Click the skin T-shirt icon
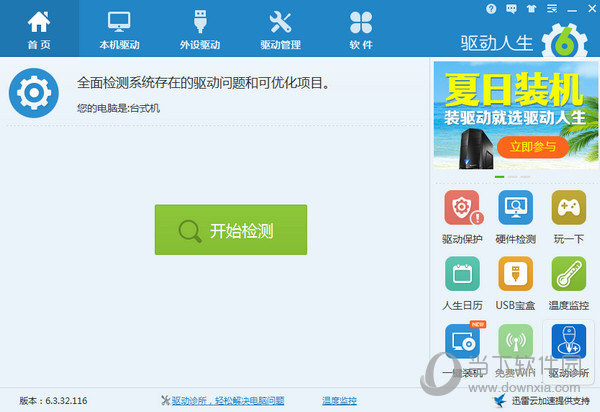Screen dimensions: 600x412 (x=532, y=9)
